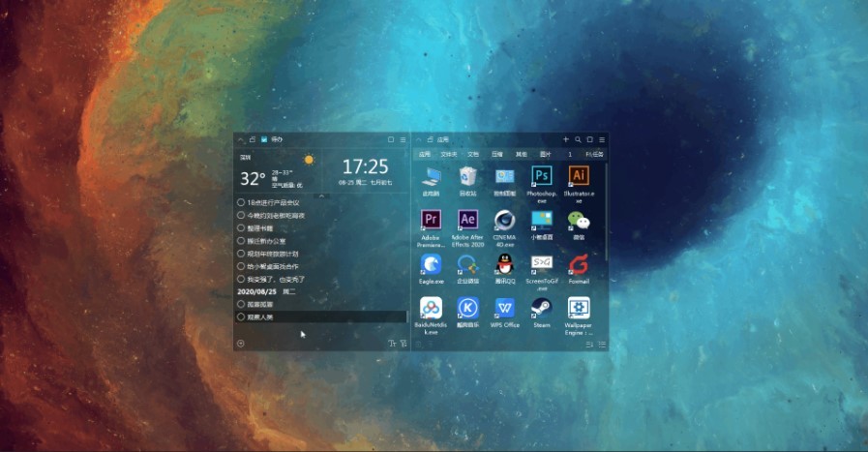The width and height of the screenshot is (868, 452).
Task: Click the search magnifier in apps panel header
Action: click(x=578, y=139)
